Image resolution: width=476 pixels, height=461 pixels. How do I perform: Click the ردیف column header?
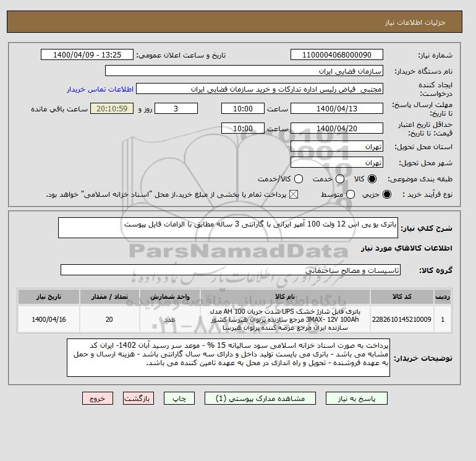pyautogui.click(x=443, y=296)
